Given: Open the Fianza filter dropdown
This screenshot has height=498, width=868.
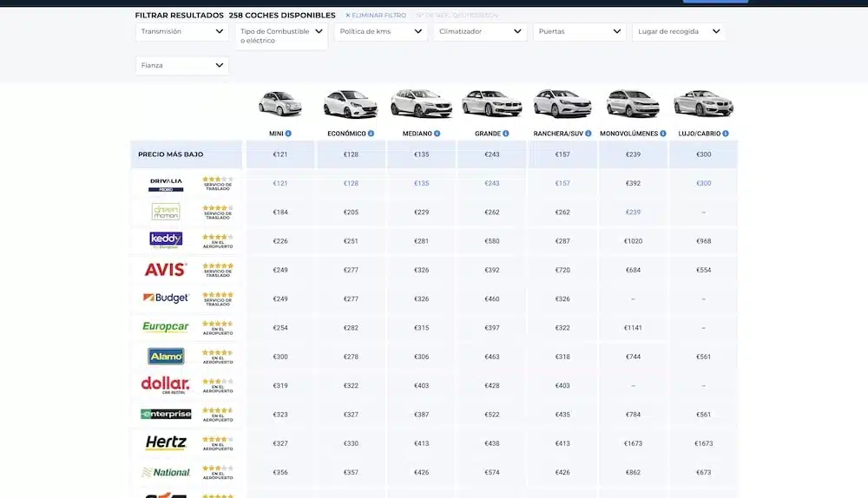Looking at the screenshot, I should [x=182, y=65].
